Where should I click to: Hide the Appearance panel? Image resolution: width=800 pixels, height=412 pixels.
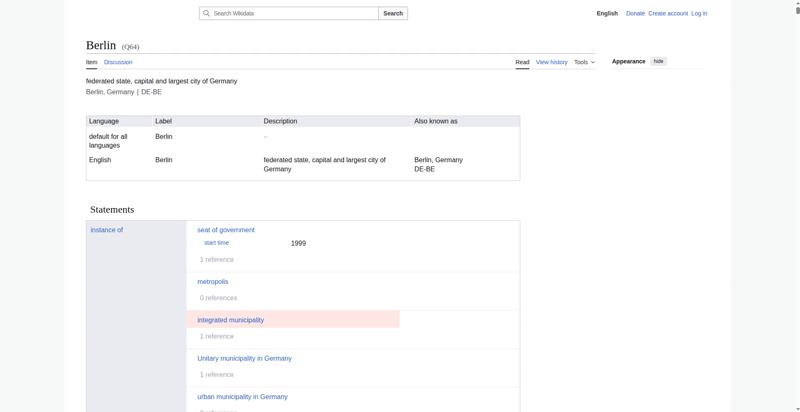pyautogui.click(x=658, y=61)
